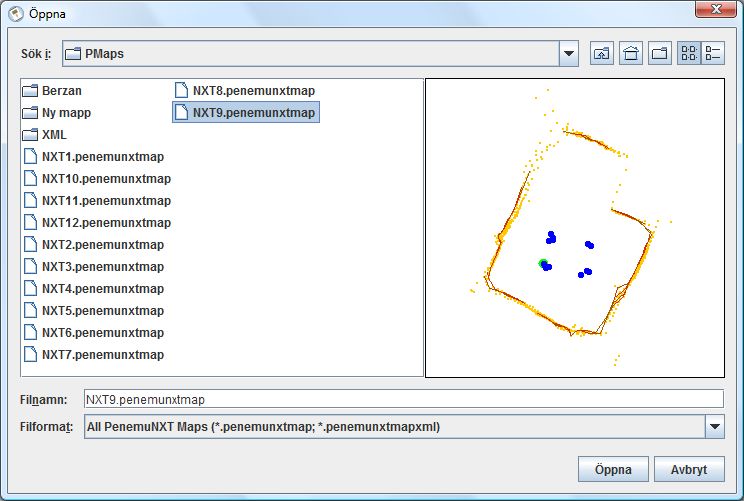Click the NXT8 file icon
Screen dimensions: 744x501
[181, 90]
